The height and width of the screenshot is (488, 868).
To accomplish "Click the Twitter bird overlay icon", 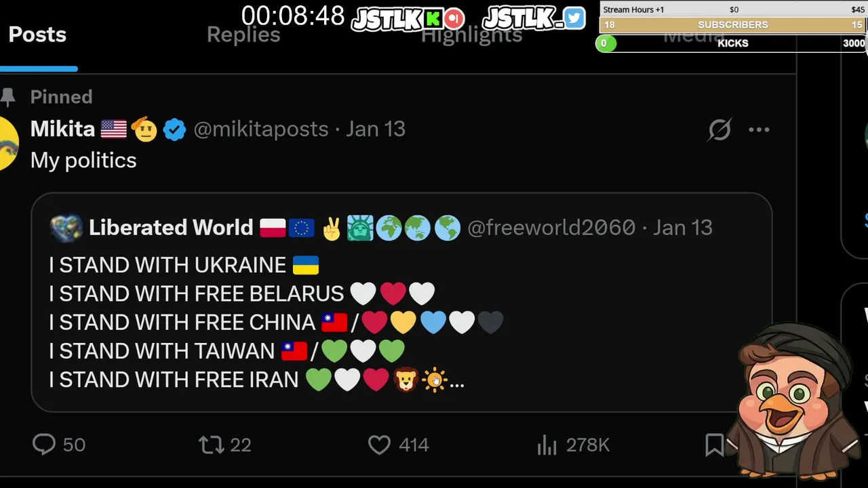I will pyautogui.click(x=574, y=18).
